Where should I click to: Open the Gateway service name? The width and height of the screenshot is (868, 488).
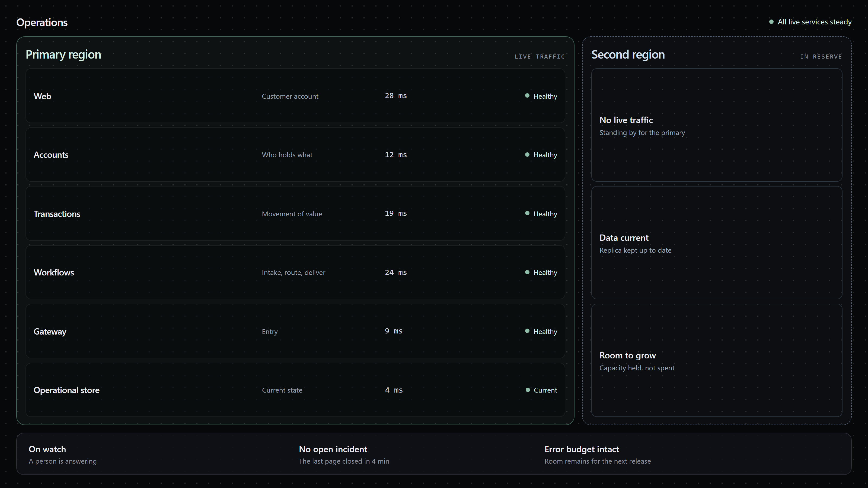pos(50,332)
